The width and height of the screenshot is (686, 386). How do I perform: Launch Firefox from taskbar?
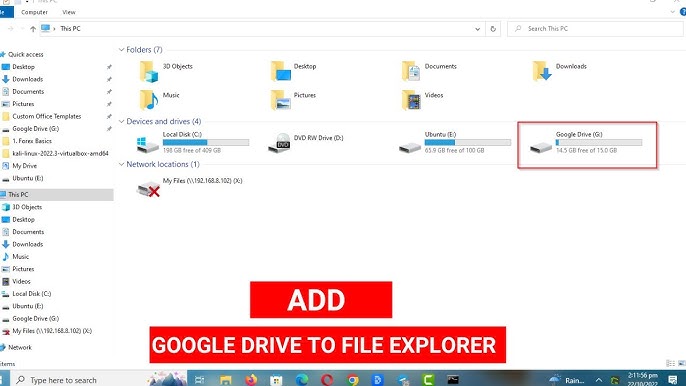point(251,379)
